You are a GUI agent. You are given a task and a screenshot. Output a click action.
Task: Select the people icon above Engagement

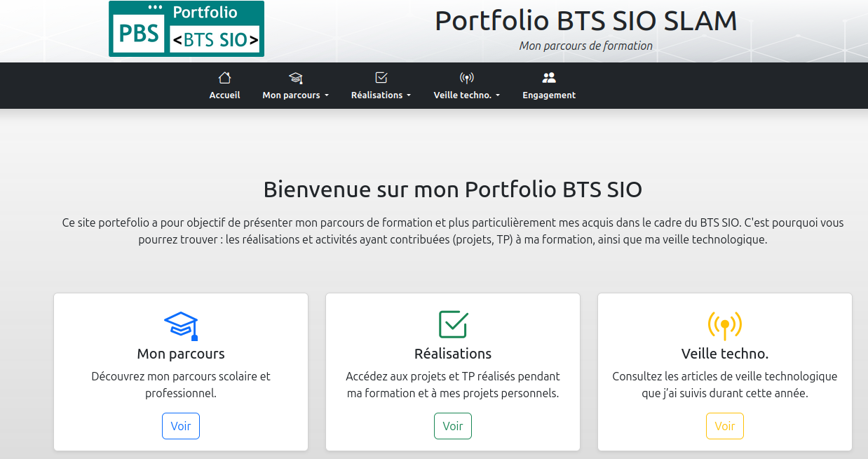549,78
